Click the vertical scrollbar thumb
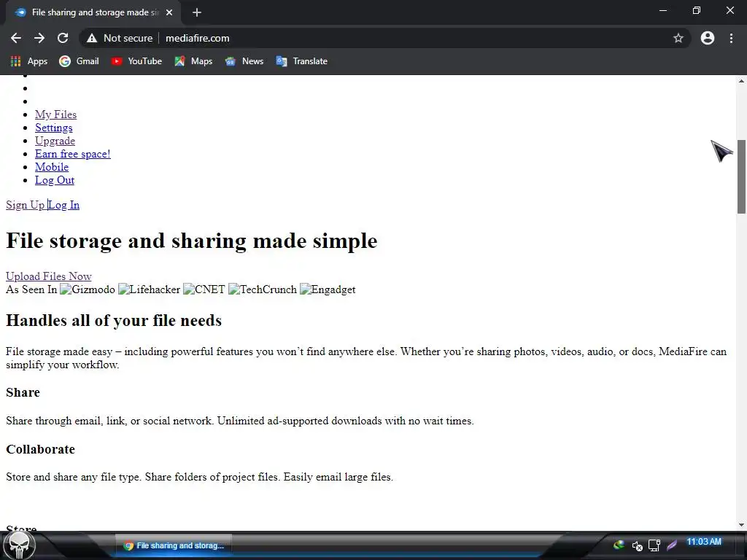This screenshot has width=747, height=560. click(x=741, y=176)
